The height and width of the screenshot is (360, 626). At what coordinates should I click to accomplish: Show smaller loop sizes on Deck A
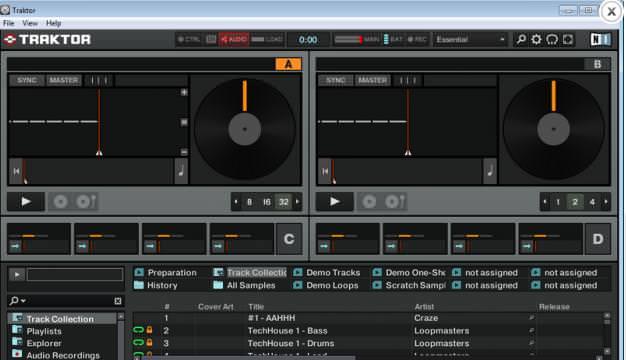click(236, 202)
